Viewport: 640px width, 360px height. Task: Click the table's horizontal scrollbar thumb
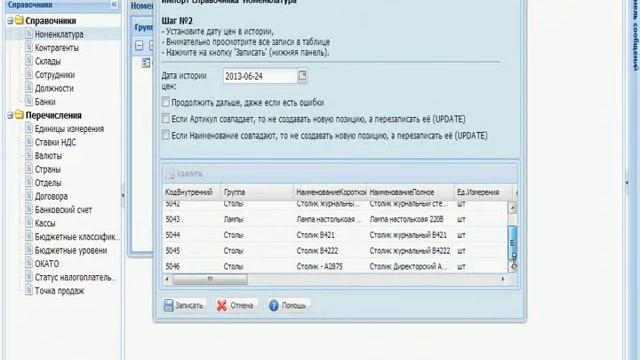[x=210, y=279]
